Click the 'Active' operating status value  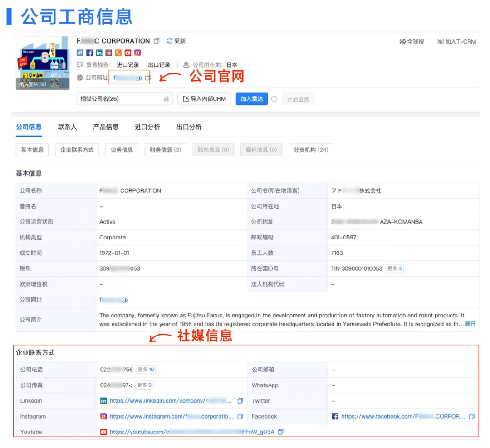click(107, 221)
